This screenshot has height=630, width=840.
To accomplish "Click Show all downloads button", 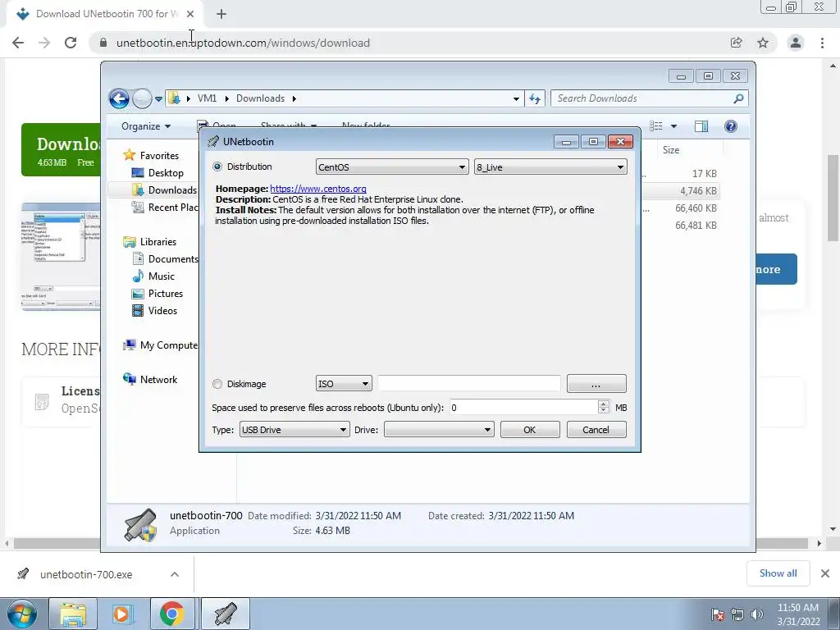I will pos(778,573).
